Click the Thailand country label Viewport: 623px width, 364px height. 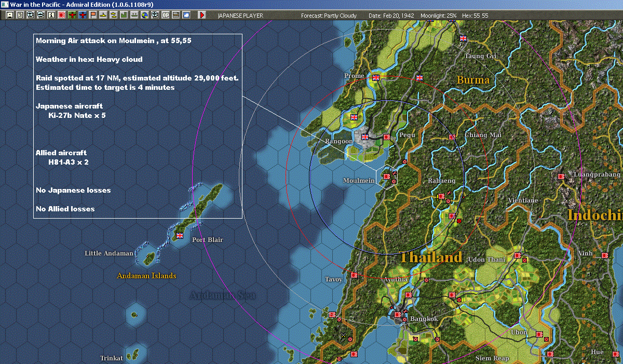click(x=431, y=257)
